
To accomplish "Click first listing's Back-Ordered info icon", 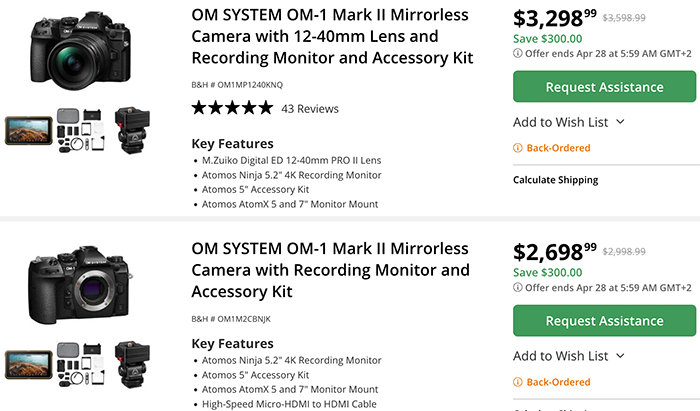I will (x=518, y=148).
